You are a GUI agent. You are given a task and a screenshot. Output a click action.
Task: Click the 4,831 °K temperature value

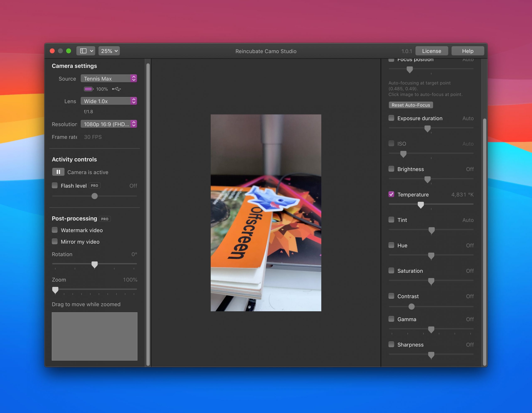(462, 194)
